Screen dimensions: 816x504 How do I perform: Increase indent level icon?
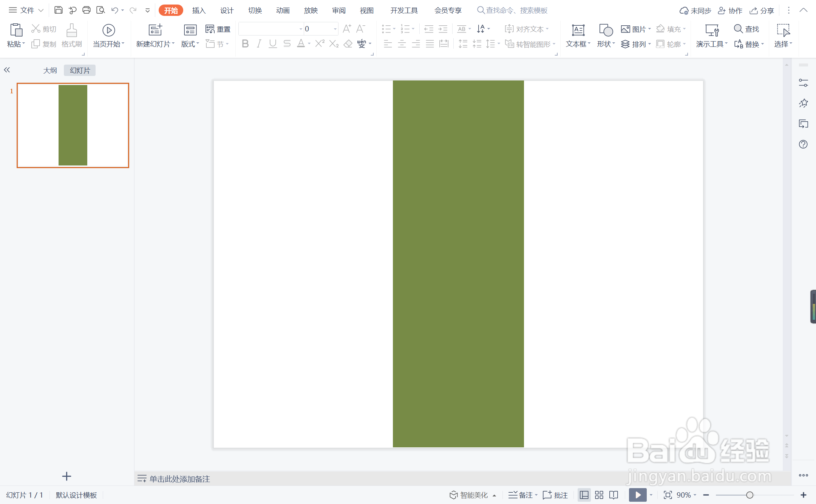[x=443, y=29]
